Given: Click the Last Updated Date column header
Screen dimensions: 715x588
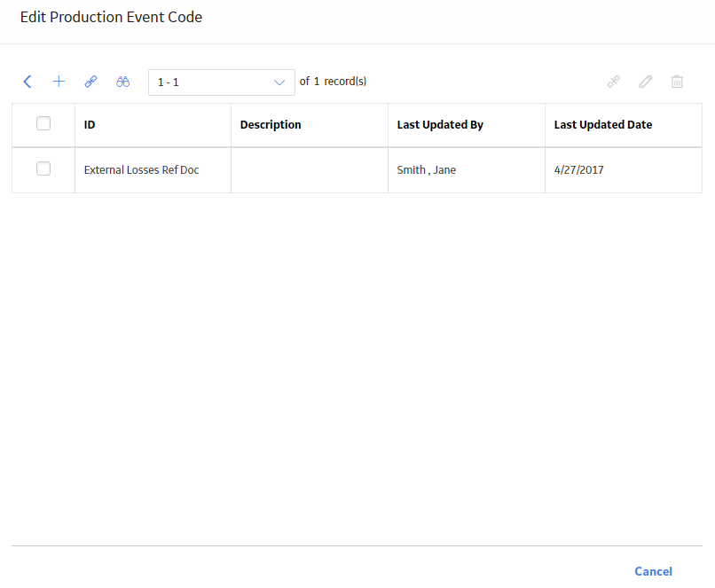Looking at the screenshot, I should (x=603, y=124).
